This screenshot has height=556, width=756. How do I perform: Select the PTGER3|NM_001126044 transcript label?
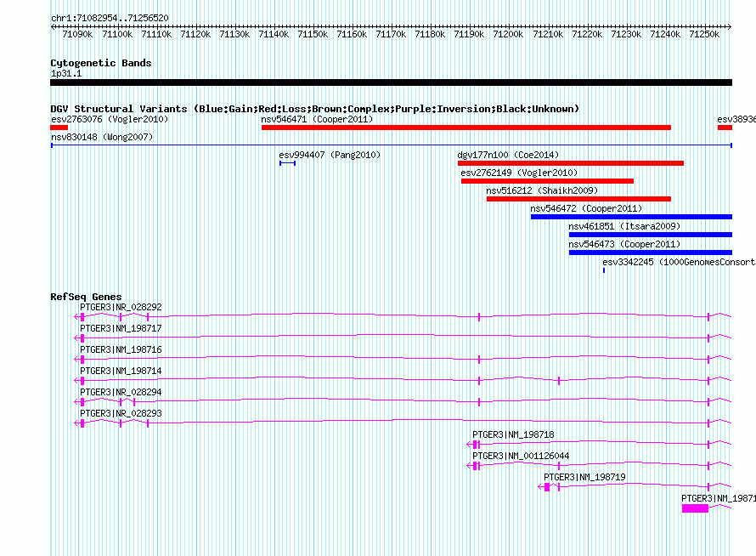[521, 456]
